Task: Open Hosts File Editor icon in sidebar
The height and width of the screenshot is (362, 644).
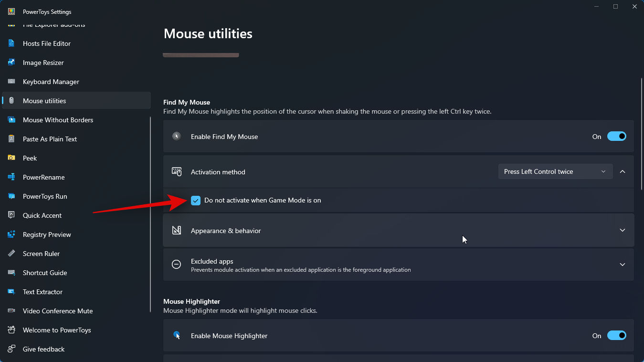Action: 11,43
